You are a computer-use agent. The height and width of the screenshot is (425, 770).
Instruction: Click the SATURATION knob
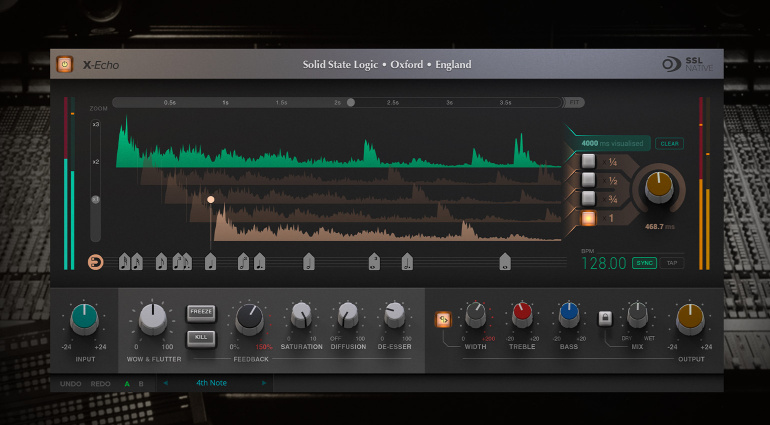click(x=301, y=315)
